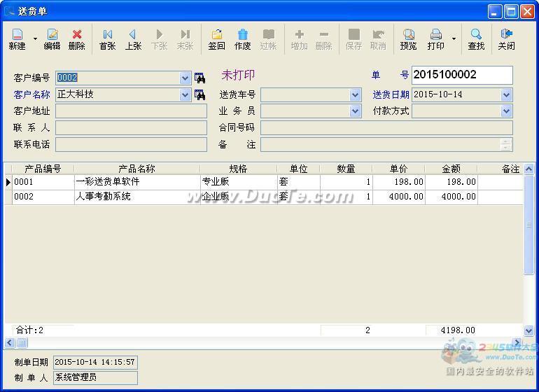Go to first record with 首张
Viewport: 539px width, 392px height.
point(107,39)
